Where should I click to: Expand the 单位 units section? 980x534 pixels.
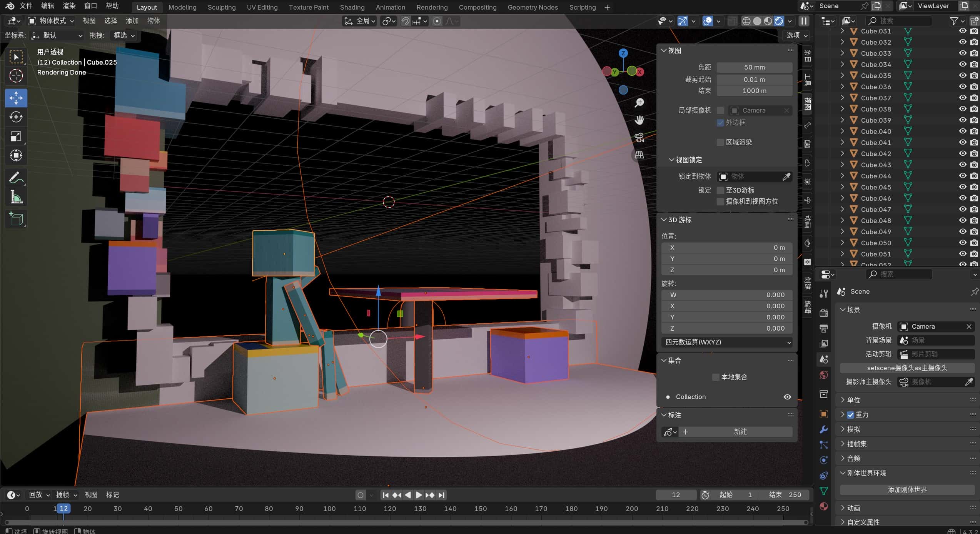point(853,400)
